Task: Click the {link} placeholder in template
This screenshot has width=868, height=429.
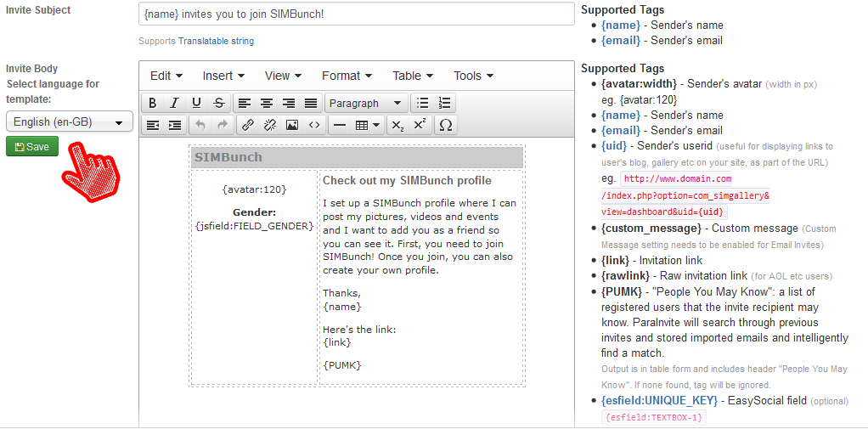Action: (337, 342)
